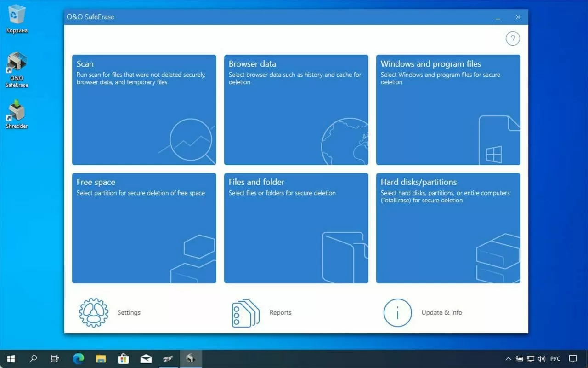Minimize the O&O SafeErase window
The height and width of the screenshot is (368, 588).
[498, 17]
